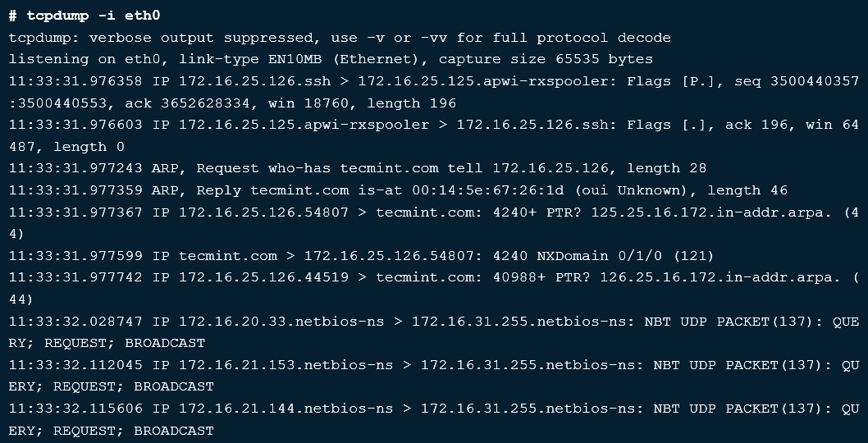The height and width of the screenshot is (443, 868).
Task: Click 'capture size 65535 bytes' text
Action: 546,59
